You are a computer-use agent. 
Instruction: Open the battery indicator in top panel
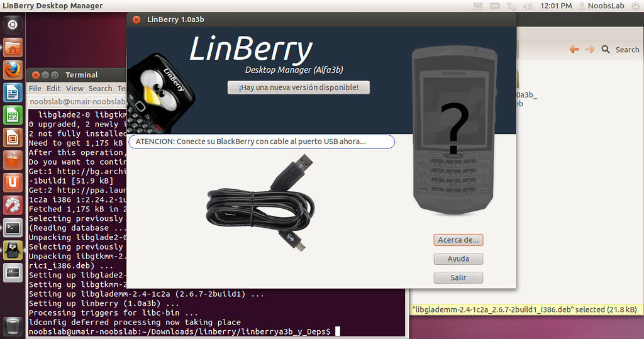click(494, 6)
